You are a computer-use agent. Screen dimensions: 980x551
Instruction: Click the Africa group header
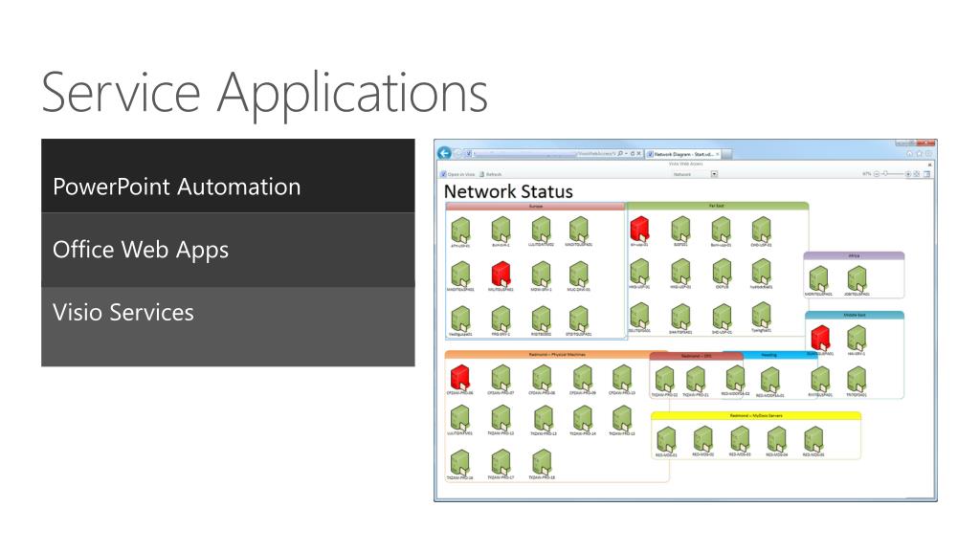[854, 255]
